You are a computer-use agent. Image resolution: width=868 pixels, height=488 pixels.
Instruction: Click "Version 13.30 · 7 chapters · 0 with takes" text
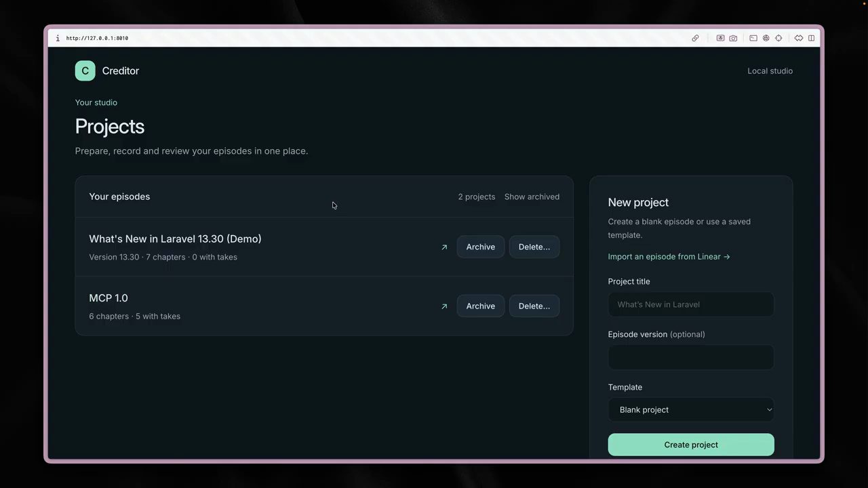coord(163,257)
